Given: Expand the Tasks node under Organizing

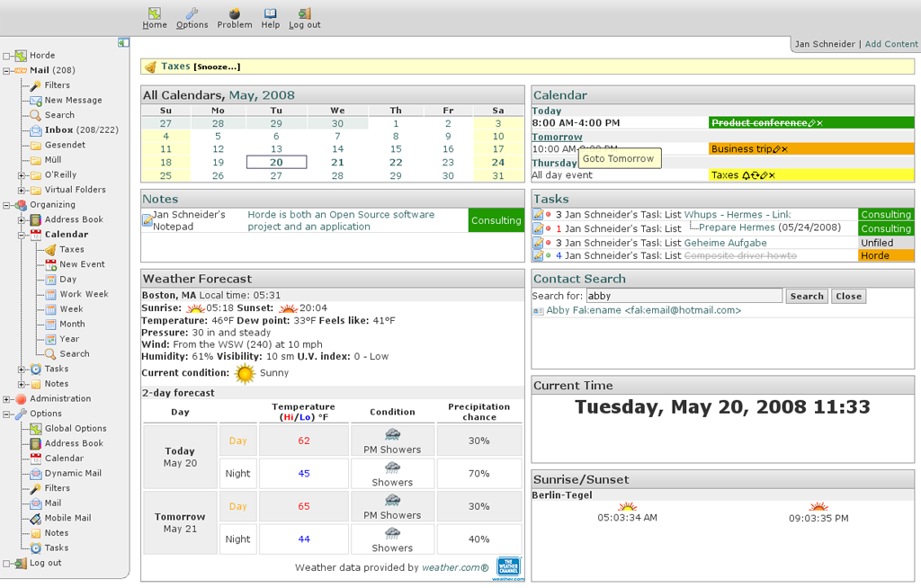Looking at the screenshot, I should coord(22,370).
